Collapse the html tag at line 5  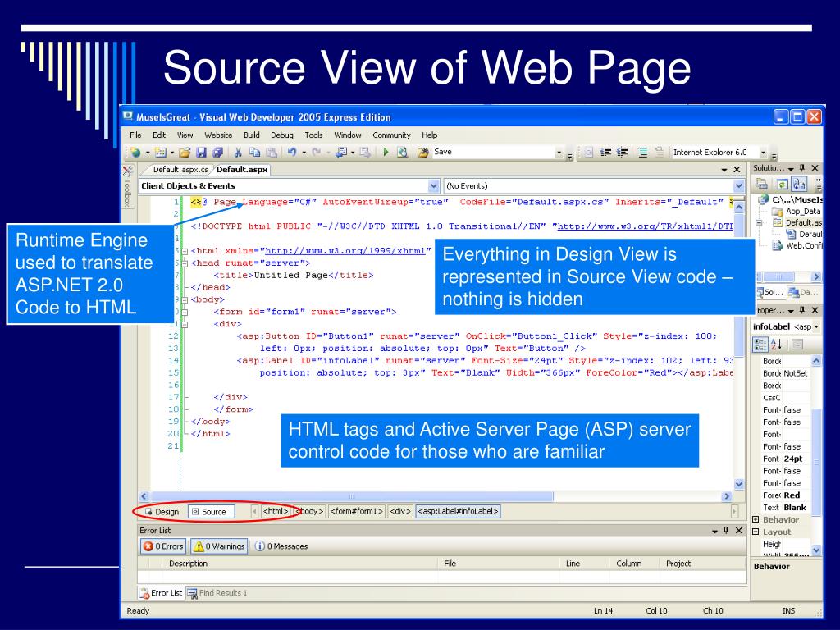coord(185,251)
